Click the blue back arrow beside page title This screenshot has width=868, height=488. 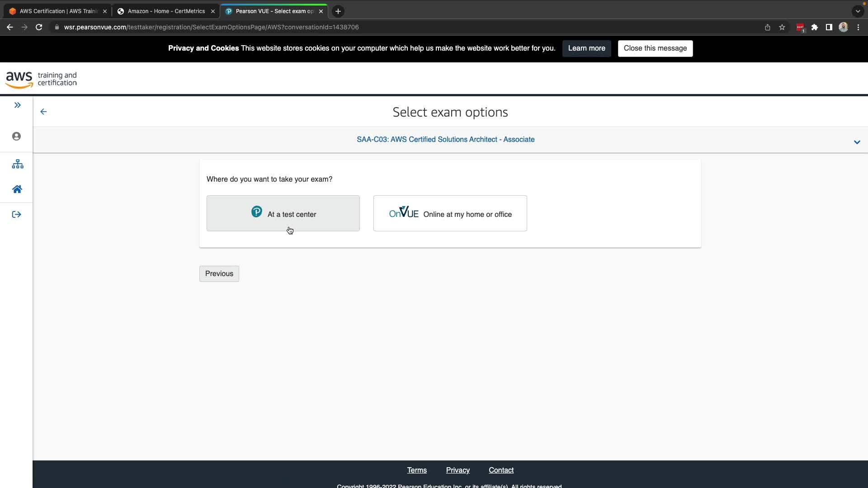[x=43, y=112]
